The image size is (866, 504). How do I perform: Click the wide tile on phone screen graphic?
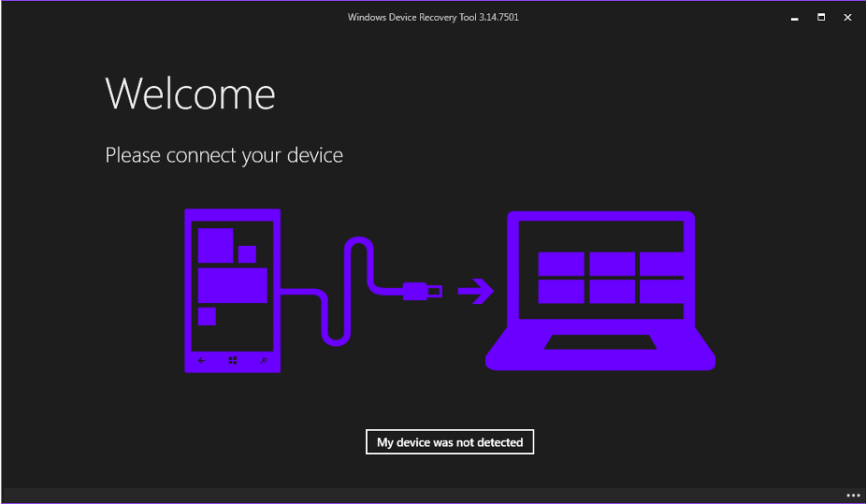pyautogui.click(x=233, y=285)
